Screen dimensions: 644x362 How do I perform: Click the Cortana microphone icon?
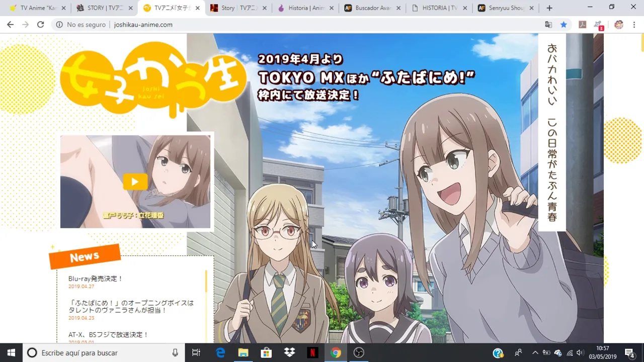pyautogui.click(x=175, y=352)
